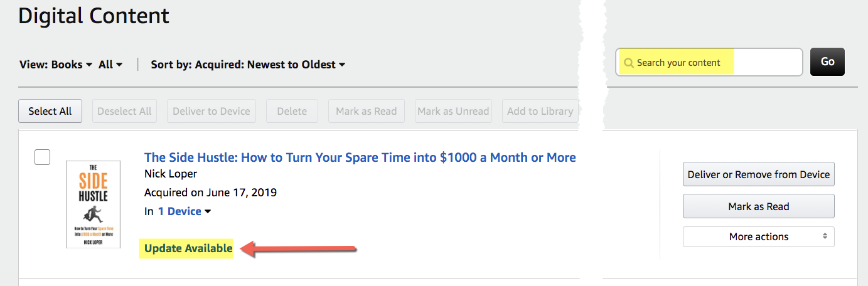
Task: Expand the All filter dropdown
Action: pyautogui.click(x=110, y=65)
